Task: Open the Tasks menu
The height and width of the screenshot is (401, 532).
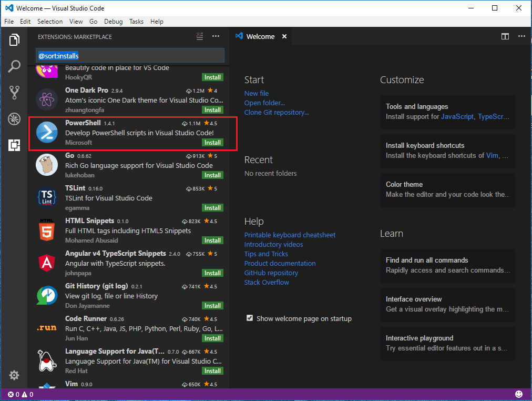Action: (136, 22)
